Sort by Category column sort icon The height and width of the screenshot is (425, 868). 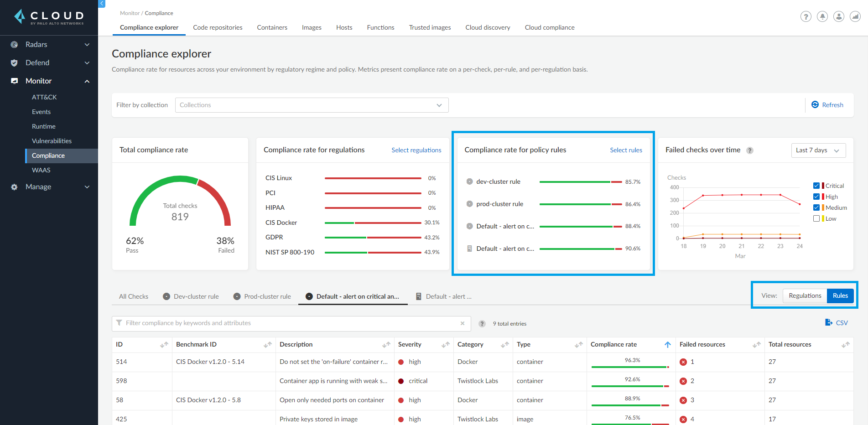pyautogui.click(x=505, y=345)
